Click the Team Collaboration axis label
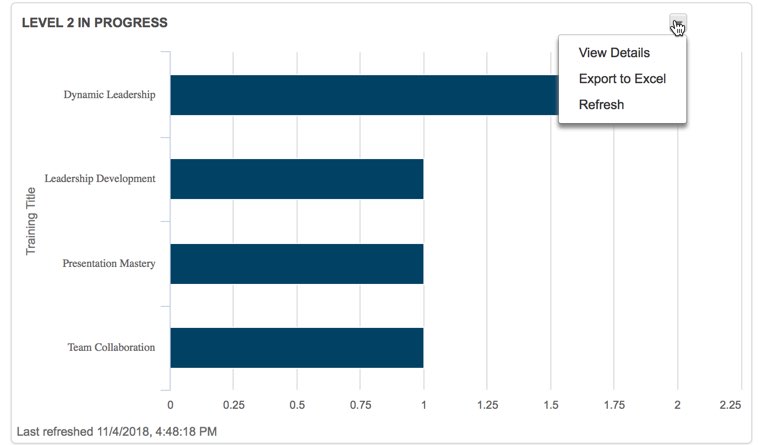Viewport: 758px width, 445px height. pyautogui.click(x=111, y=347)
